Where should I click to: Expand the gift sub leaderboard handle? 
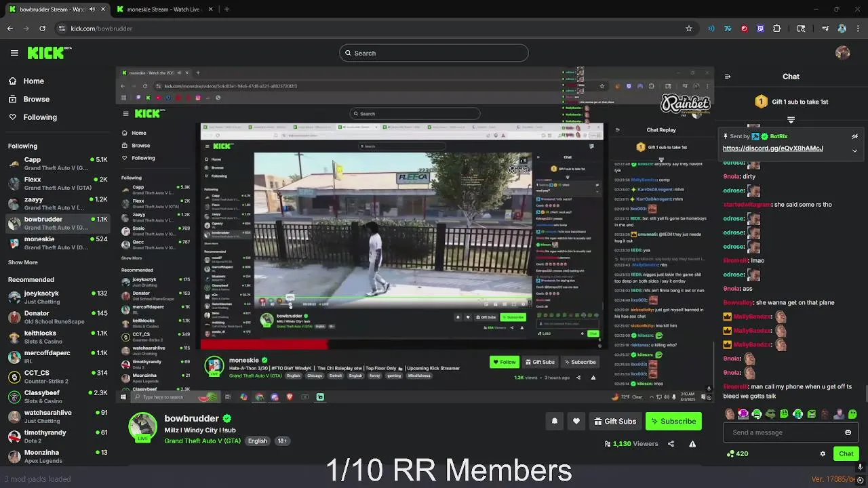[791, 120]
